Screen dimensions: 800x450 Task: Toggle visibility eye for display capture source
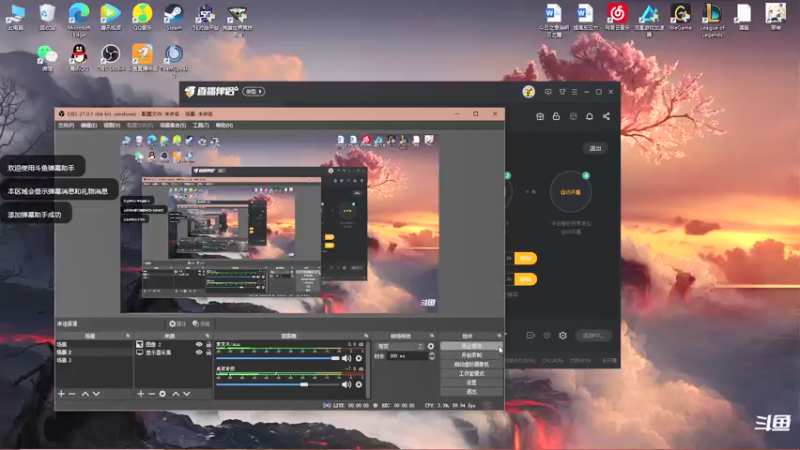pyautogui.click(x=199, y=353)
